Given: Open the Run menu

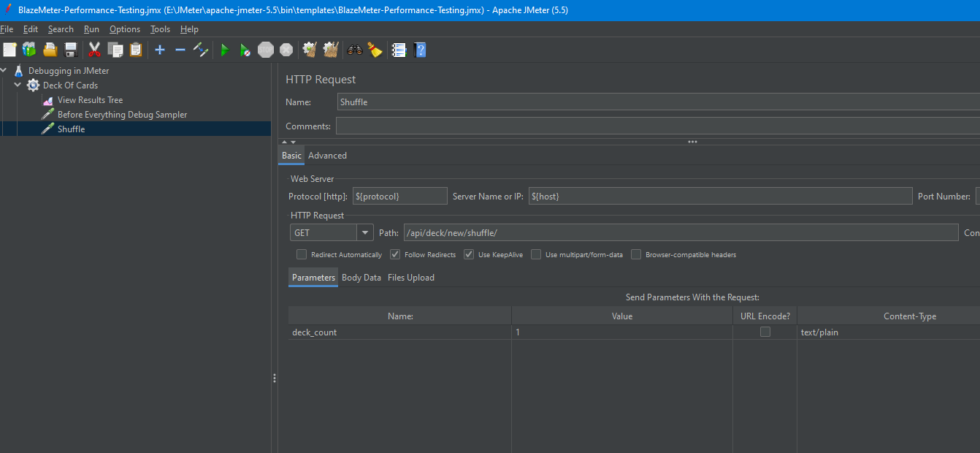Looking at the screenshot, I should coord(91,29).
